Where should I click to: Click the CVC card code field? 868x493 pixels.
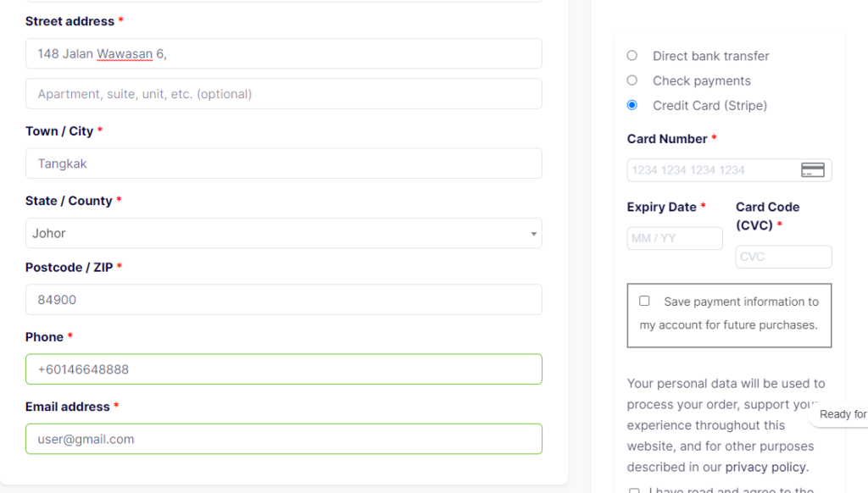click(x=783, y=257)
